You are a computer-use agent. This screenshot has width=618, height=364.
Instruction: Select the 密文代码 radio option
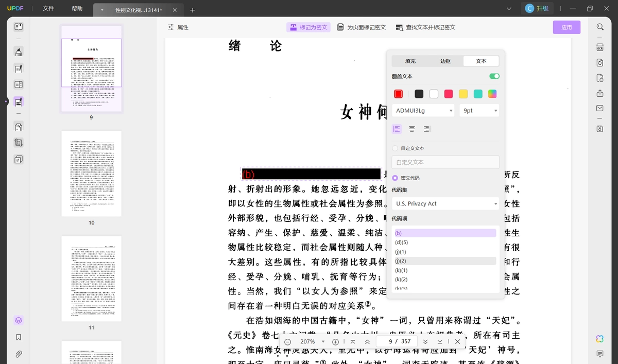pyautogui.click(x=395, y=178)
